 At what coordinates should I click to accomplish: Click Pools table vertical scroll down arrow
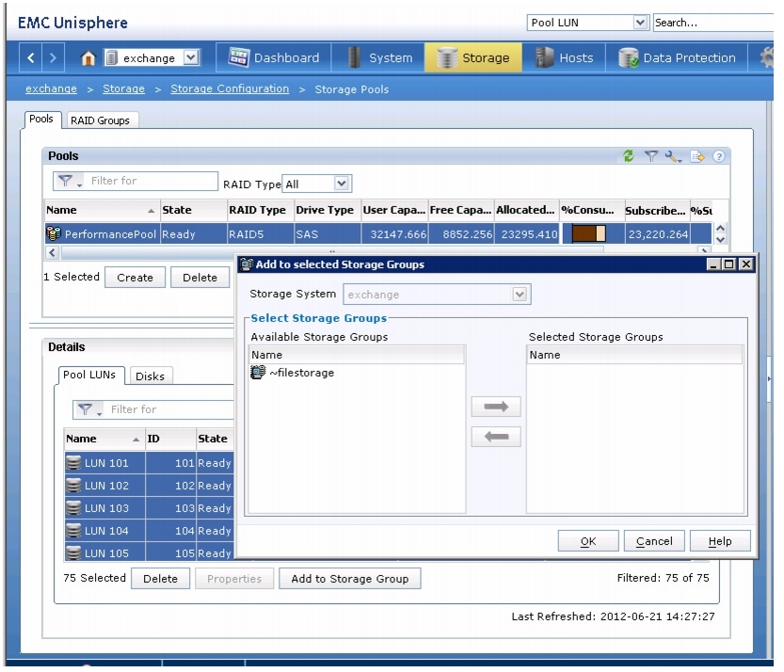click(721, 239)
